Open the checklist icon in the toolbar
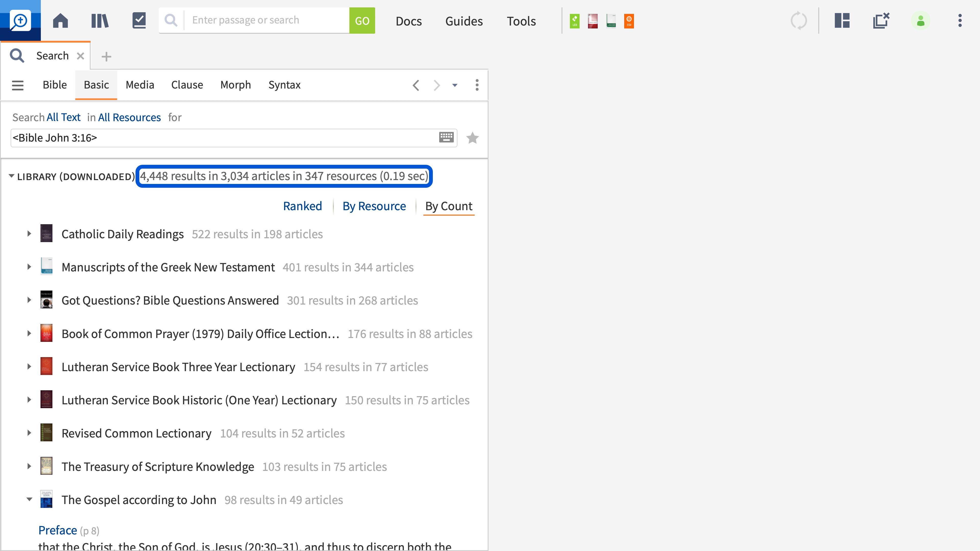The width and height of the screenshot is (980, 551). 139,20
